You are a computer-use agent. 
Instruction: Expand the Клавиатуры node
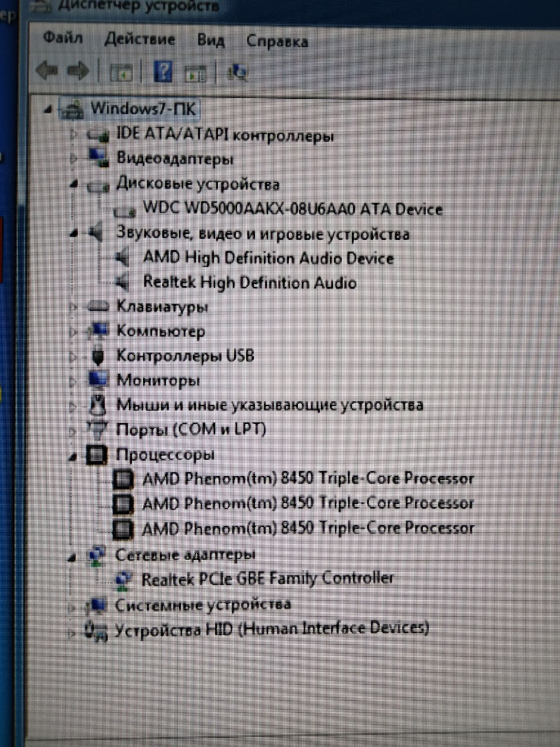74,307
